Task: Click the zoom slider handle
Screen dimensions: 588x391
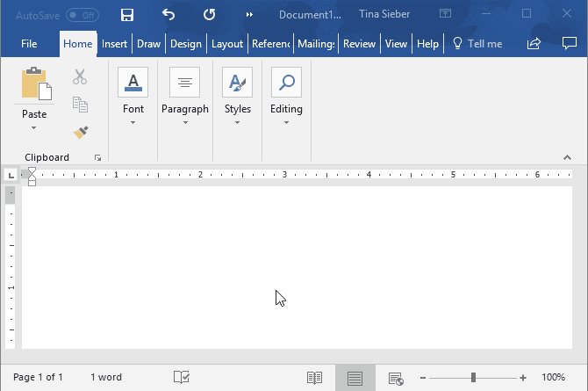Action: [x=473, y=377]
